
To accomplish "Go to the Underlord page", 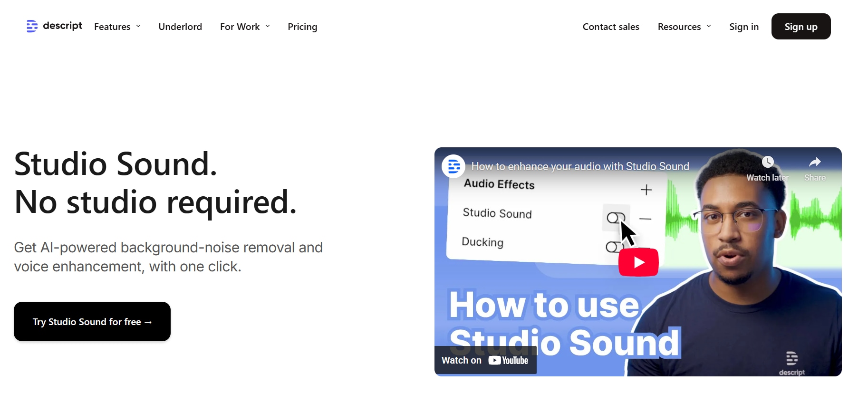I will point(180,27).
